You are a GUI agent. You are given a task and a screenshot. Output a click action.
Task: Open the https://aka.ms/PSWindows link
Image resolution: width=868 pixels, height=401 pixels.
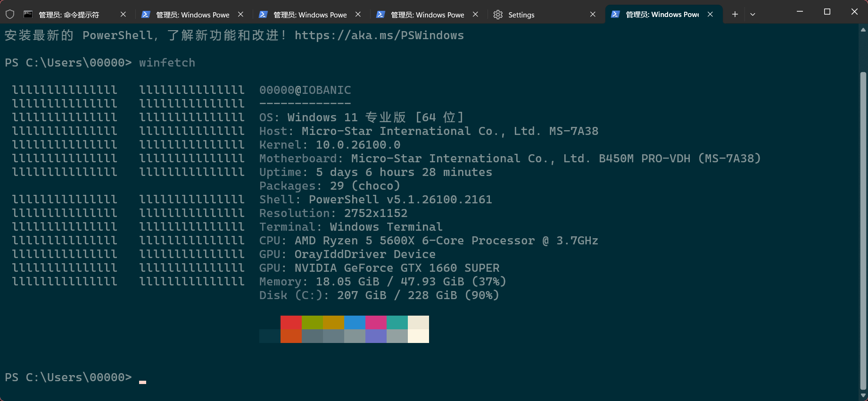[379, 35]
